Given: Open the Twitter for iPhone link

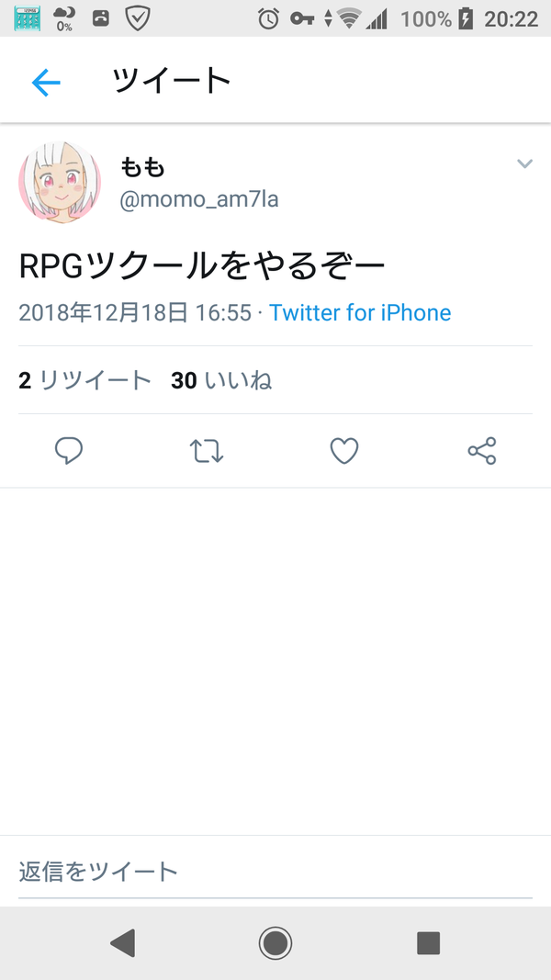Looking at the screenshot, I should (x=360, y=312).
